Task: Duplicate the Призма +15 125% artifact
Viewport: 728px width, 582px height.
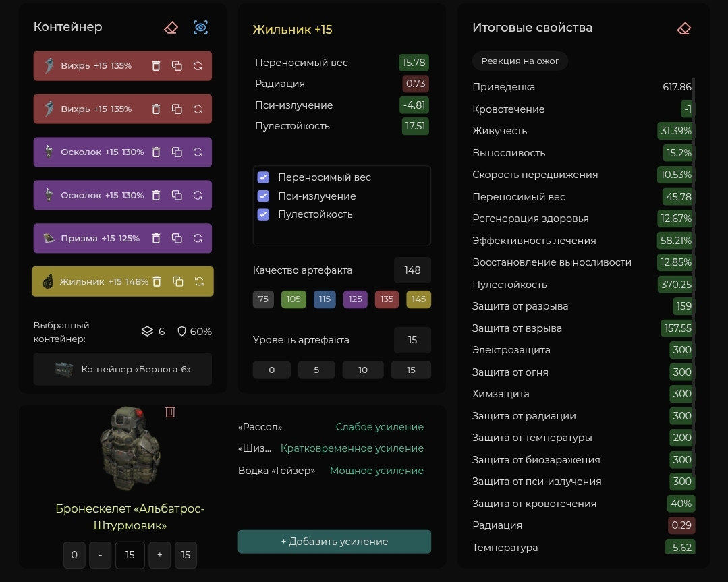Action: 177,239
